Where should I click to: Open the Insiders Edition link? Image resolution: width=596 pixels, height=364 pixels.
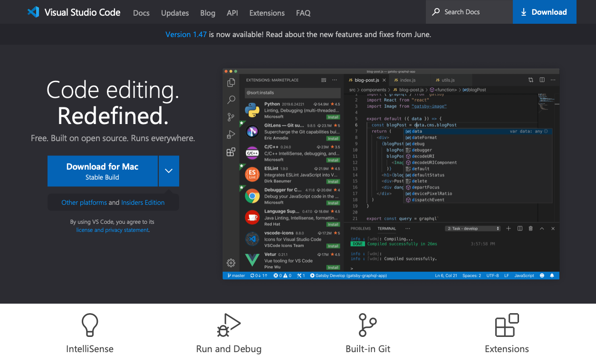point(143,202)
